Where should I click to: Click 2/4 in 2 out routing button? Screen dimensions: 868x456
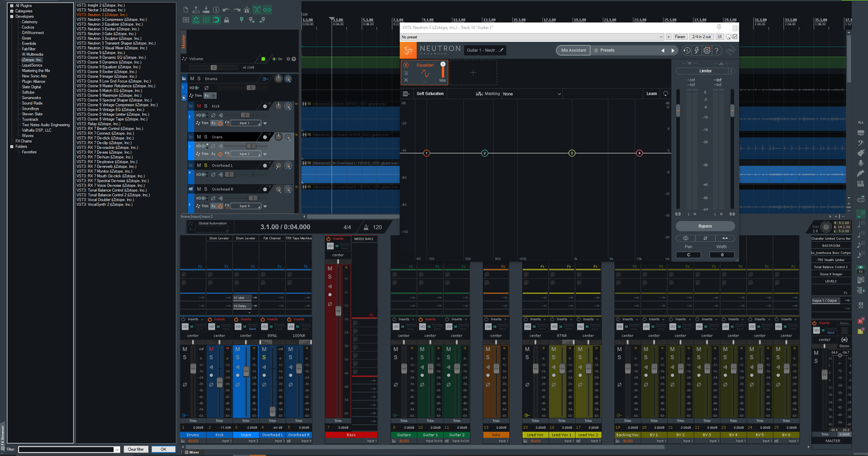point(701,37)
